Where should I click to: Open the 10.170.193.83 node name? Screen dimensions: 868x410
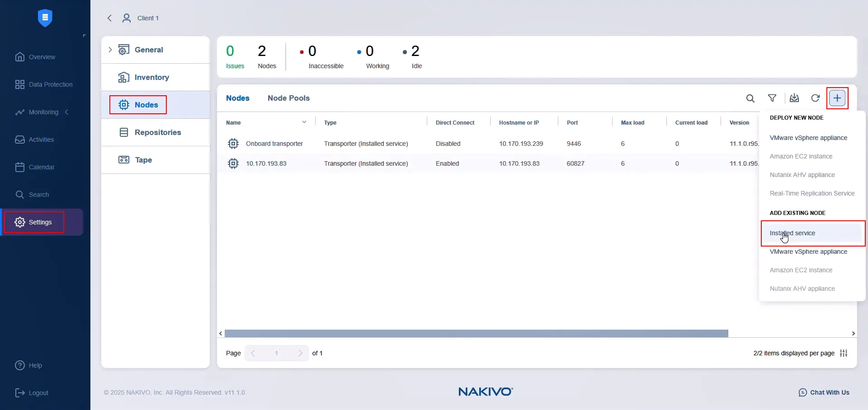[266, 163]
